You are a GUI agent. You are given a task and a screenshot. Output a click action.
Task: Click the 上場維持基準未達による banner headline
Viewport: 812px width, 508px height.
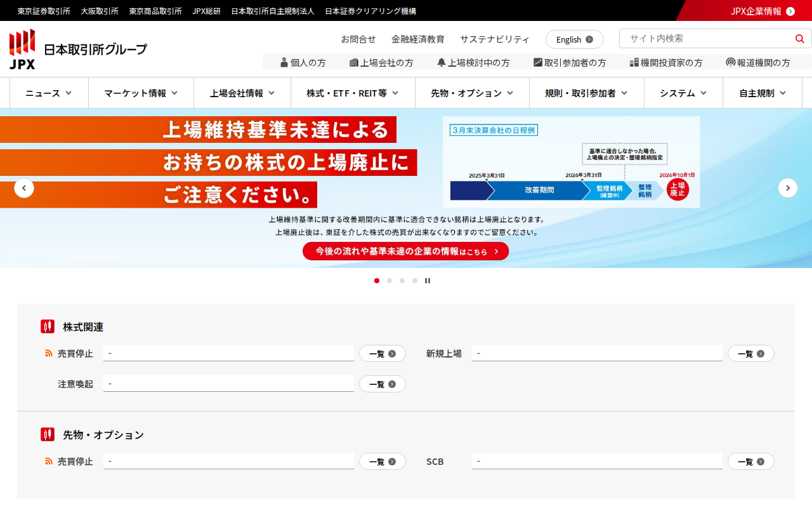[x=277, y=130]
